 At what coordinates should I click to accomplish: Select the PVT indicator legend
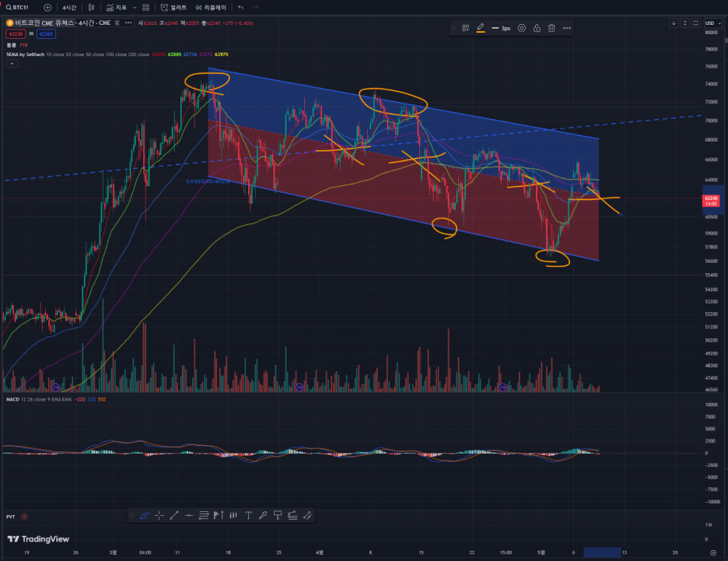(x=10, y=517)
